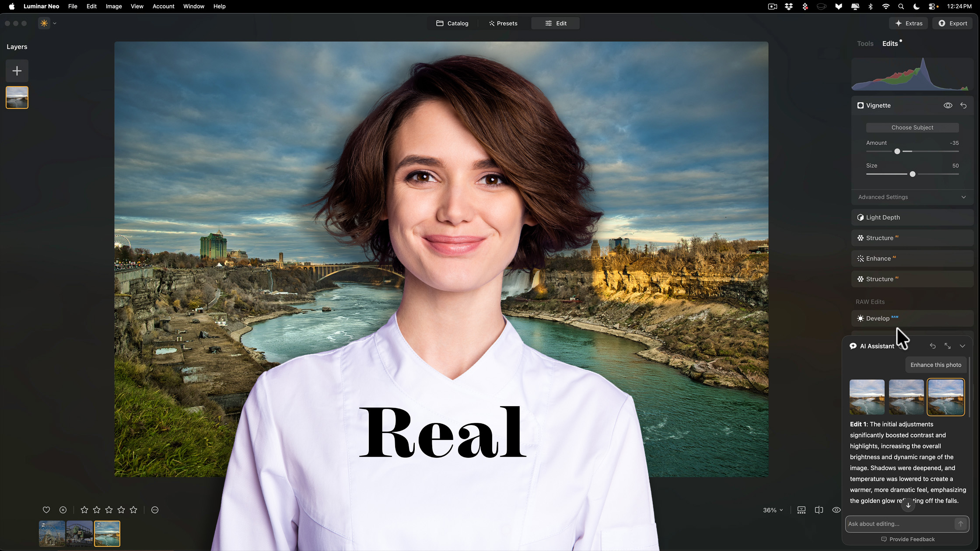Toggle Vignette visibility with the eye icon
980x551 pixels.
(x=948, y=105)
